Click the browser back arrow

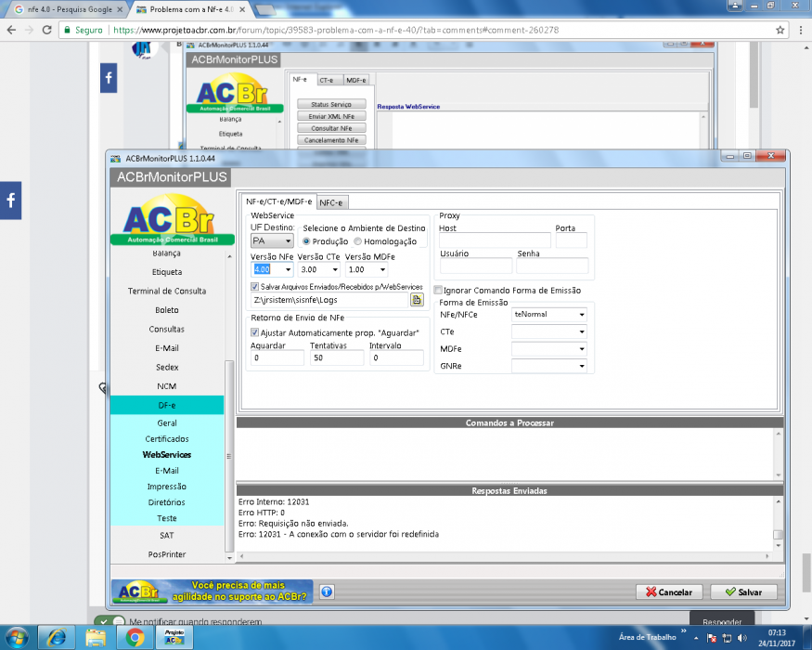pos(11,30)
